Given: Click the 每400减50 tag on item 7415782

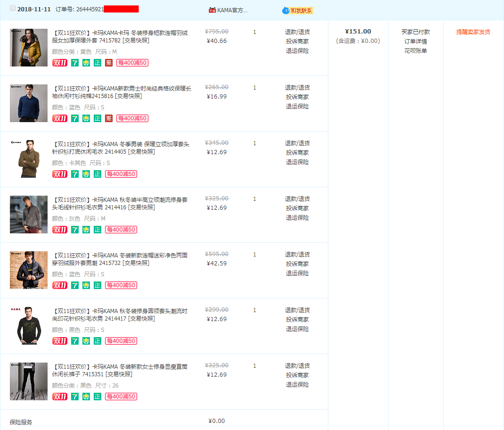Looking at the screenshot, I should pyautogui.click(x=132, y=63).
